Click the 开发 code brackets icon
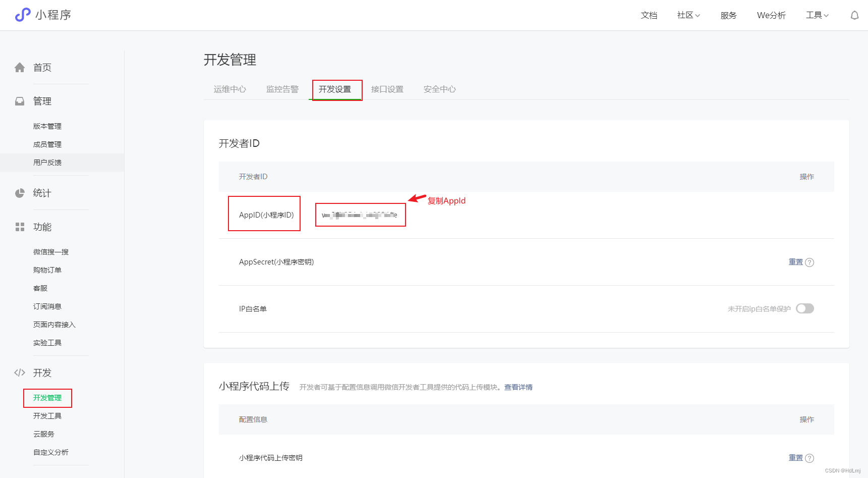This screenshot has width=868, height=478. pos(19,373)
